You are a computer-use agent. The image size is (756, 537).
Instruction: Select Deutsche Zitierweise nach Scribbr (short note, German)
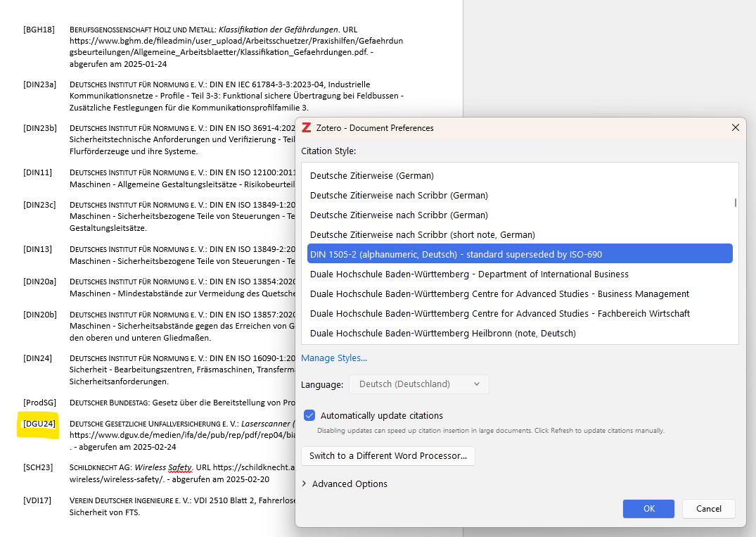[x=520, y=234]
